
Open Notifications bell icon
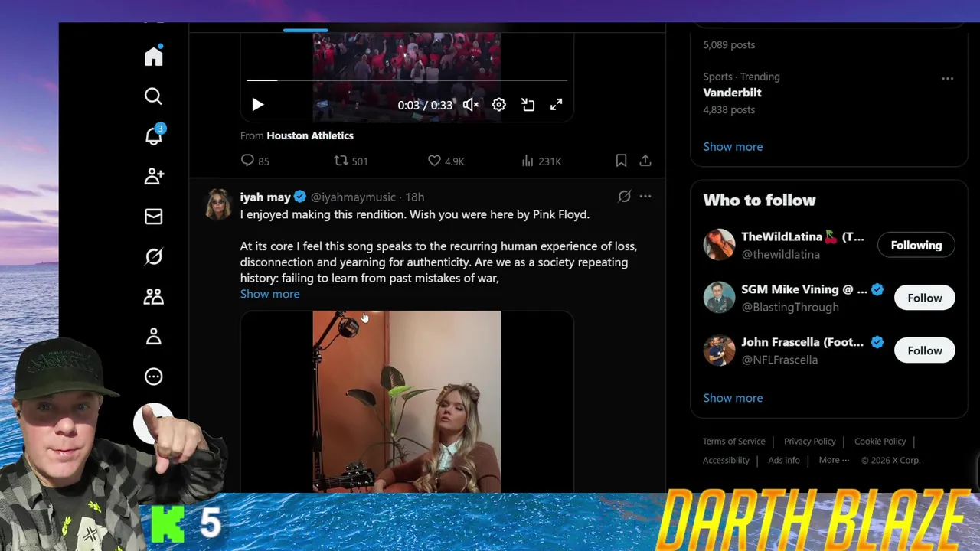click(x=154, y=135)
